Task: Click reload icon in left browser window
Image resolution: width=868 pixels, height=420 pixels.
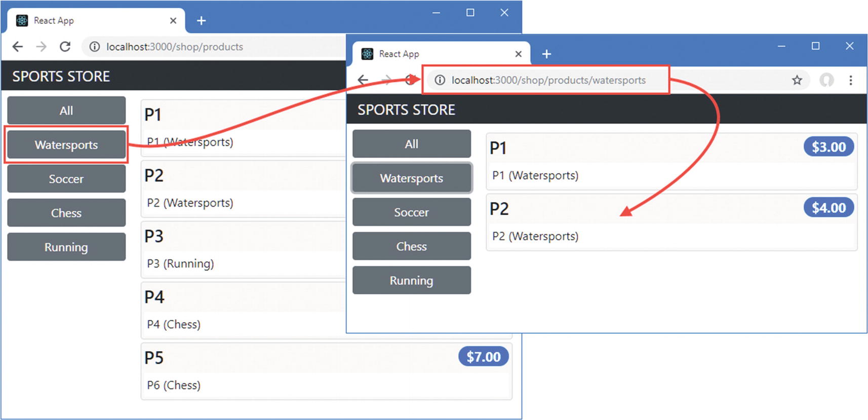Action: pyautogui.click(x=65, y=47)
